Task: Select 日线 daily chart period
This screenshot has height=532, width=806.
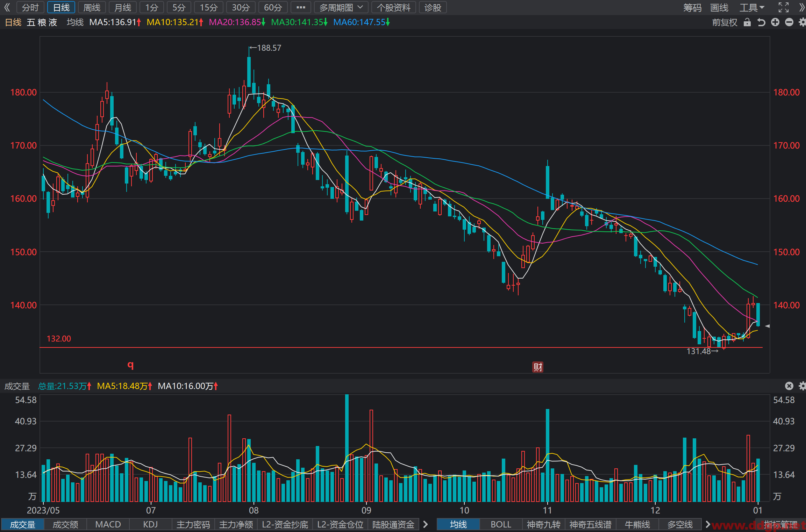Action: coord(61,7)
